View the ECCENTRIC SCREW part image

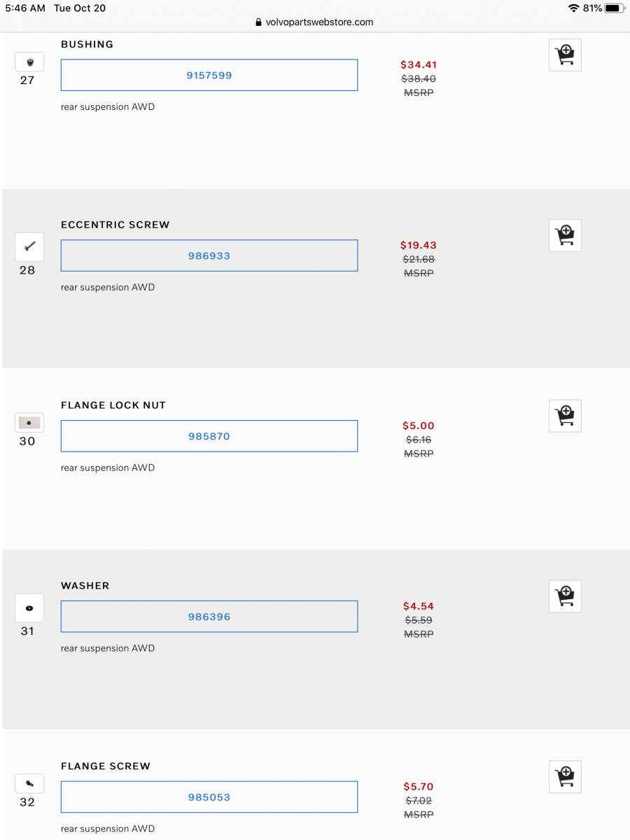[29, 246]
